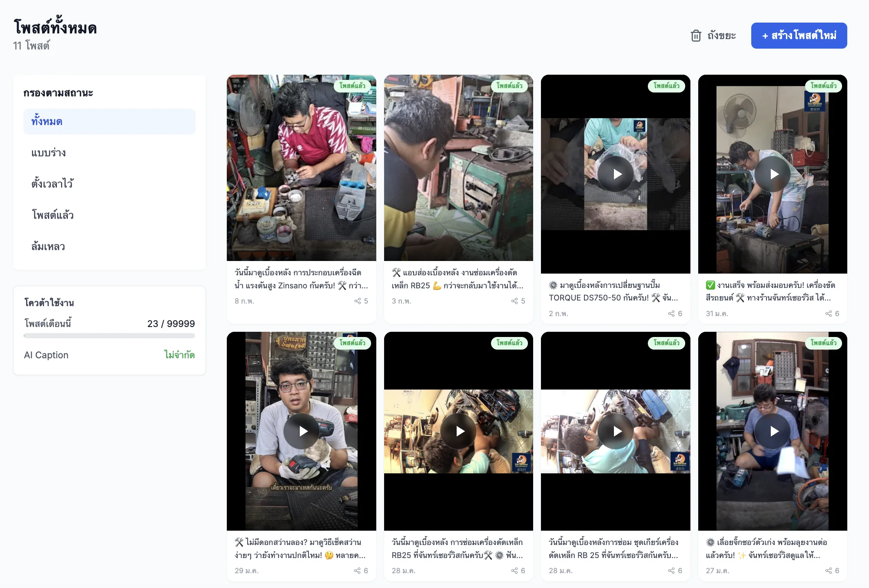Open the trash bin (ถังขยะ)
Image resolution: width=869 pixels, height=588 pixels.
(713, 35)
